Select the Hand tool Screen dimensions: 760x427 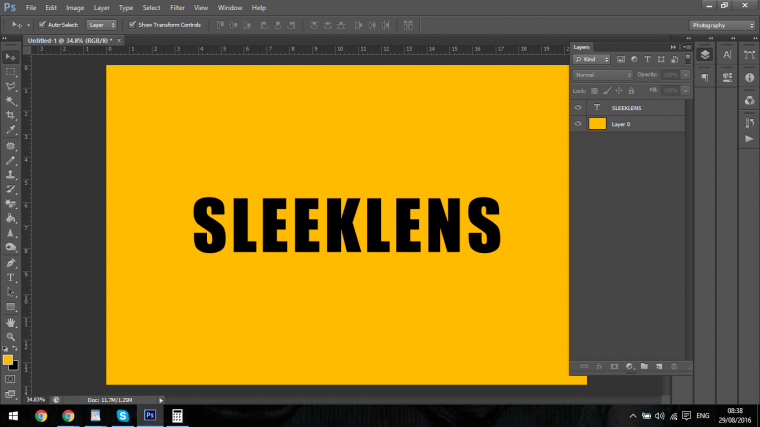[x=10, y=323]
